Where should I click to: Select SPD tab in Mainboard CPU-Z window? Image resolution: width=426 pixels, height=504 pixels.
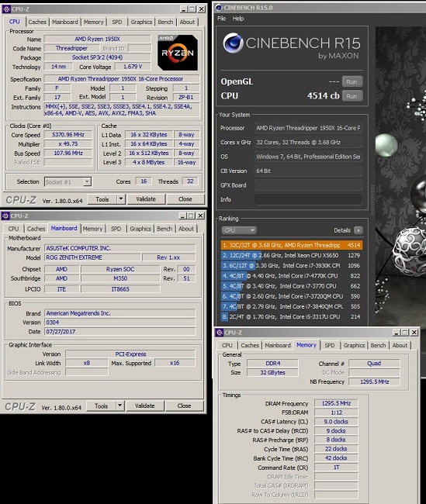coord(116,229)
